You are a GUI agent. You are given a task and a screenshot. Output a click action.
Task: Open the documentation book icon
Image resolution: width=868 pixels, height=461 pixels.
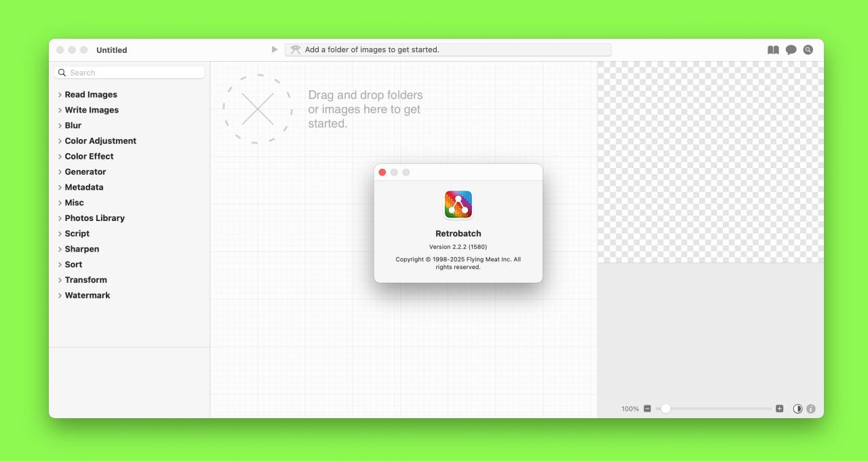773,49
